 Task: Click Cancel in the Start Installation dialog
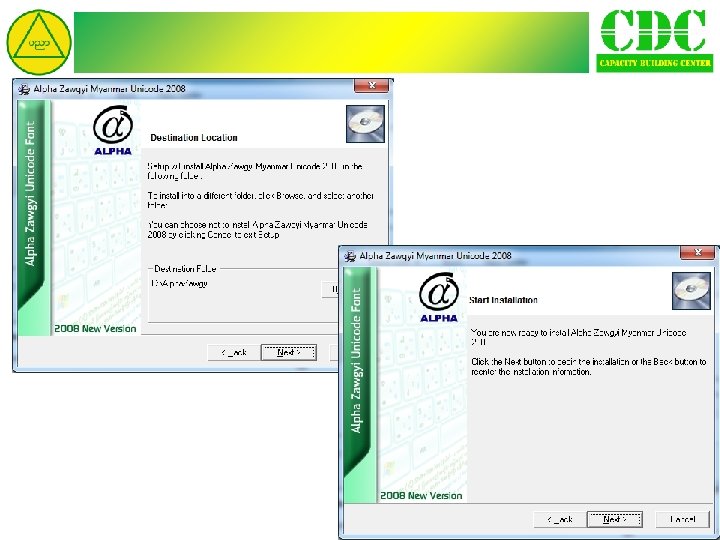tap(682, 519)
